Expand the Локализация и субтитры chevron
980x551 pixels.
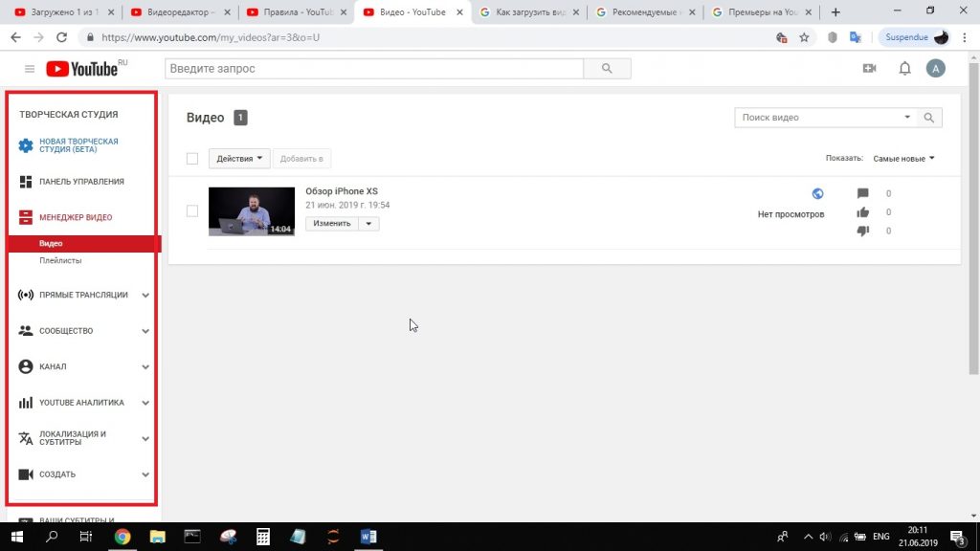(x=145, y=438)
